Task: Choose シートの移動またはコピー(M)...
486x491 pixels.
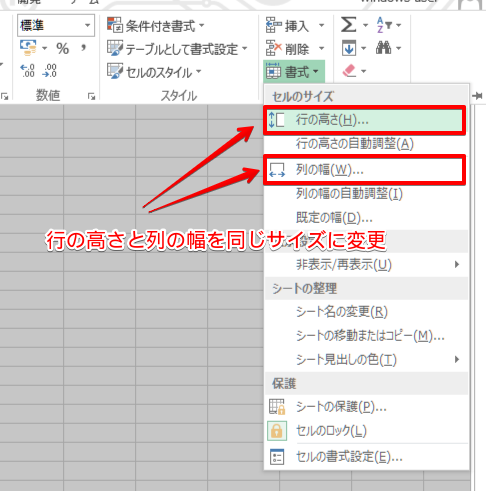Action: 366,336
